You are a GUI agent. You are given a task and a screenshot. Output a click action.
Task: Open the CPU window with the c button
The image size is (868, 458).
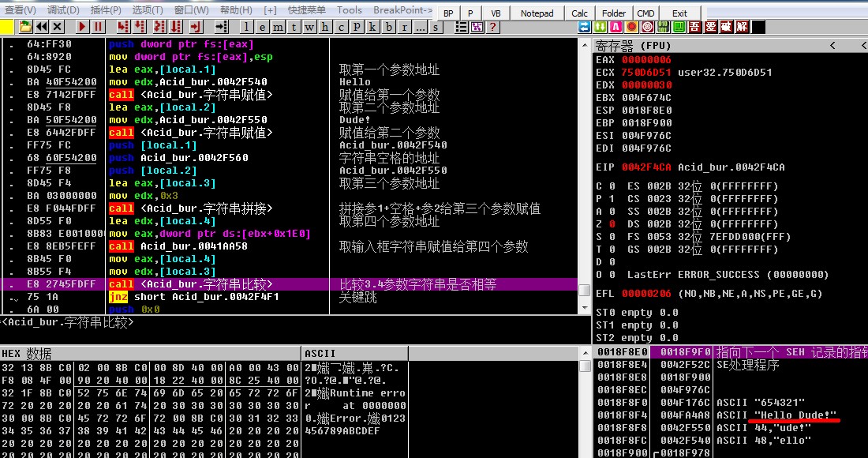(341, 27)
